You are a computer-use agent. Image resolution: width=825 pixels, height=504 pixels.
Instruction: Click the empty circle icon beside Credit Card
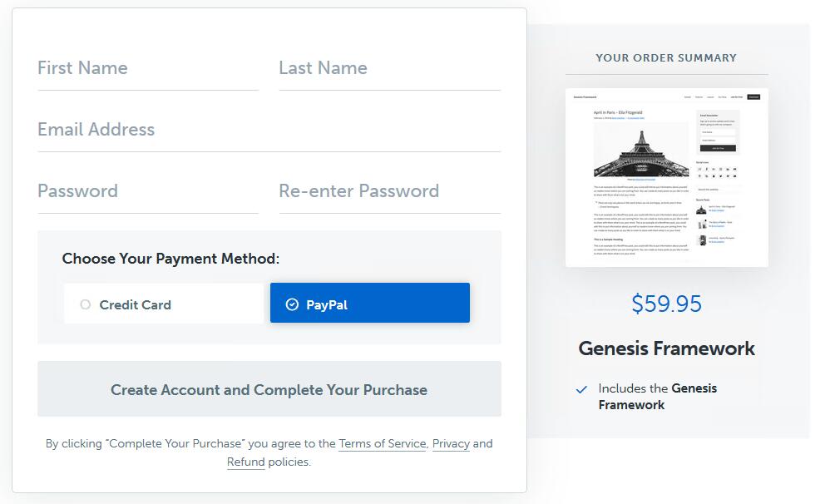point(85,304)
